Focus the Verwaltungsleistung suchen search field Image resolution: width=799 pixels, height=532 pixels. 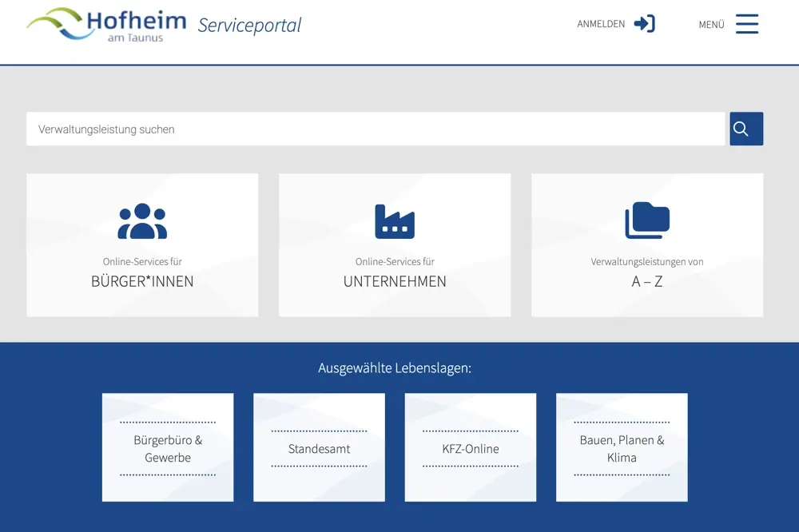376,129
